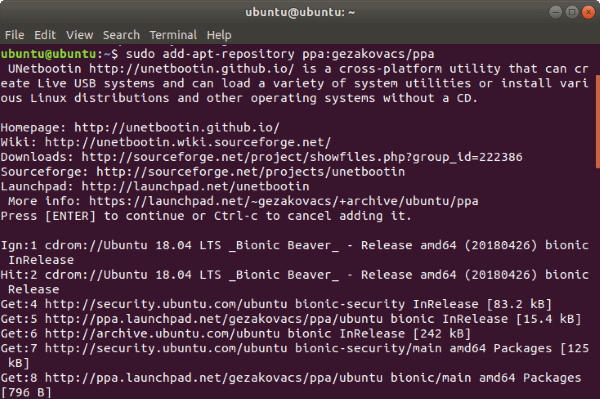
Task: Click the '[15.4 kB]' size text
Action: 548,319
